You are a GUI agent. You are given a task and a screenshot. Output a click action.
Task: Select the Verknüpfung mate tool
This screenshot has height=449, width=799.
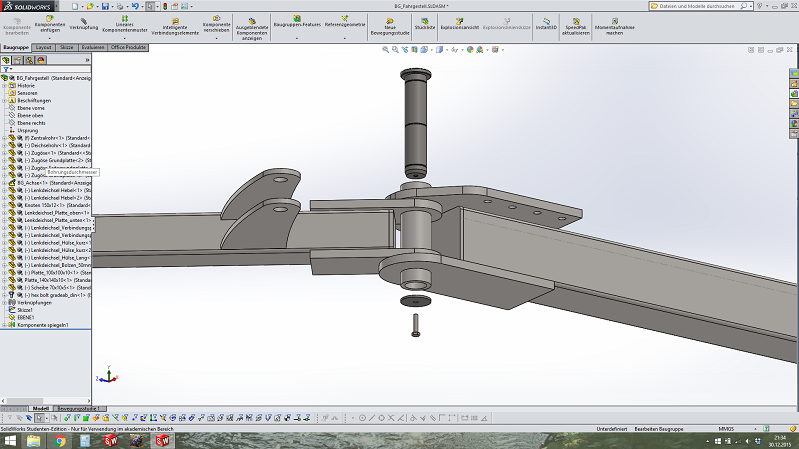pyautogui.click(x=83, y=19)
